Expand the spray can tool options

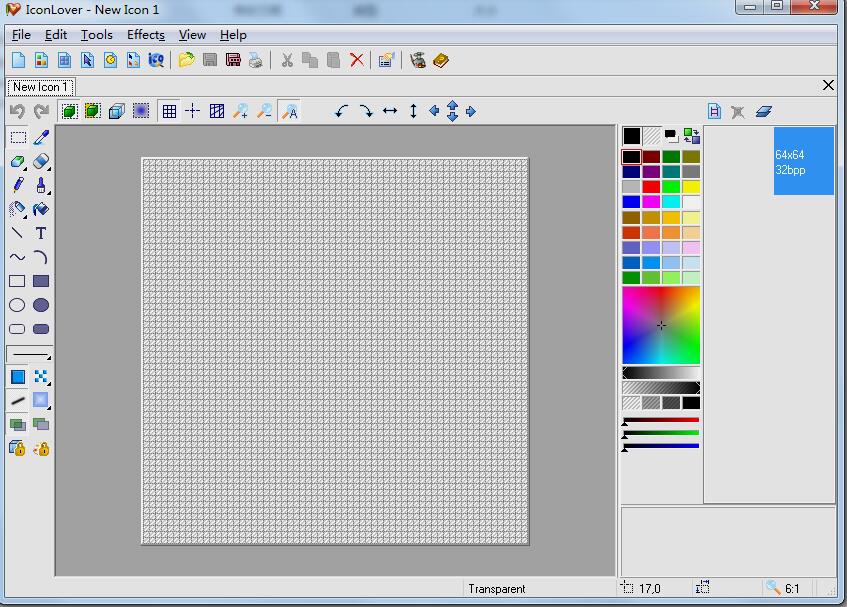(24, 216)
